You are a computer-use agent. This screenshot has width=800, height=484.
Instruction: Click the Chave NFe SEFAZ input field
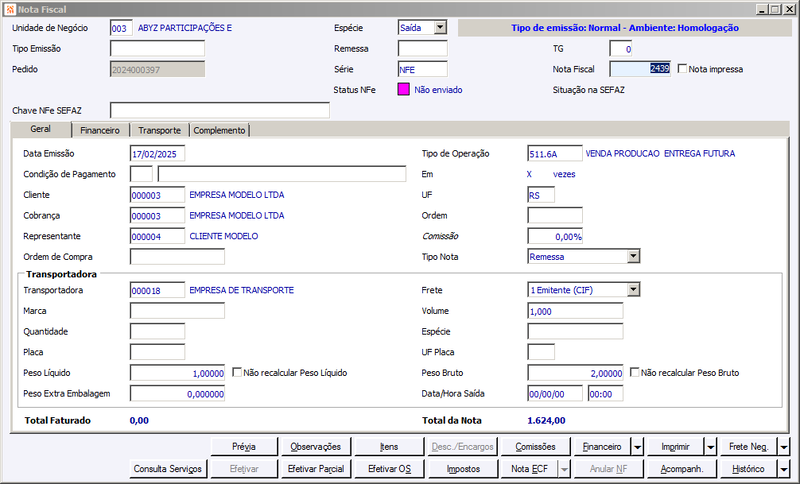tap(220, 110)
